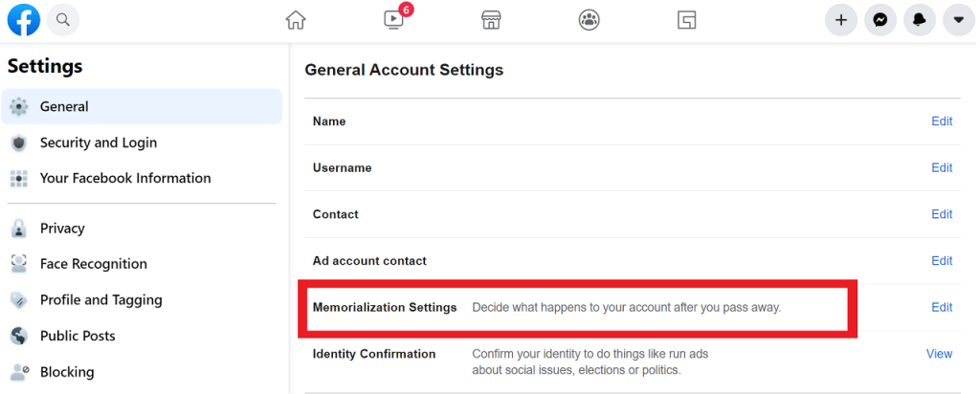
Task: Open the Gaming icon in top bar
Action: pyautogui.click(x=687, y=21)
